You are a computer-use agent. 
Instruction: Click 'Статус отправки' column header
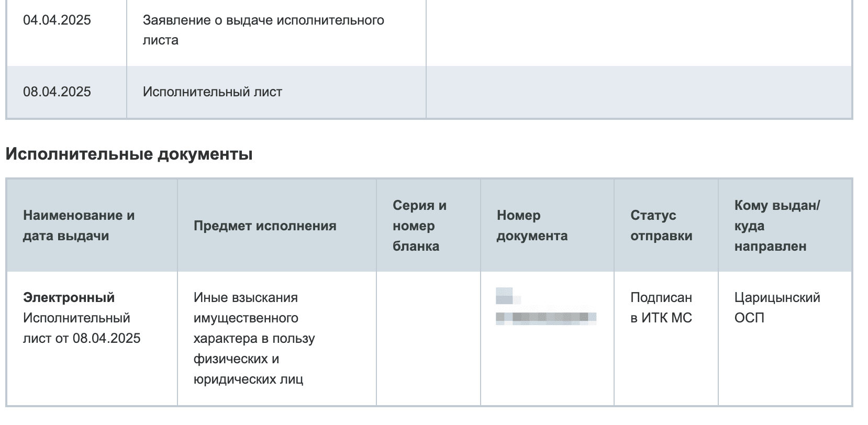tap(661, 226)
